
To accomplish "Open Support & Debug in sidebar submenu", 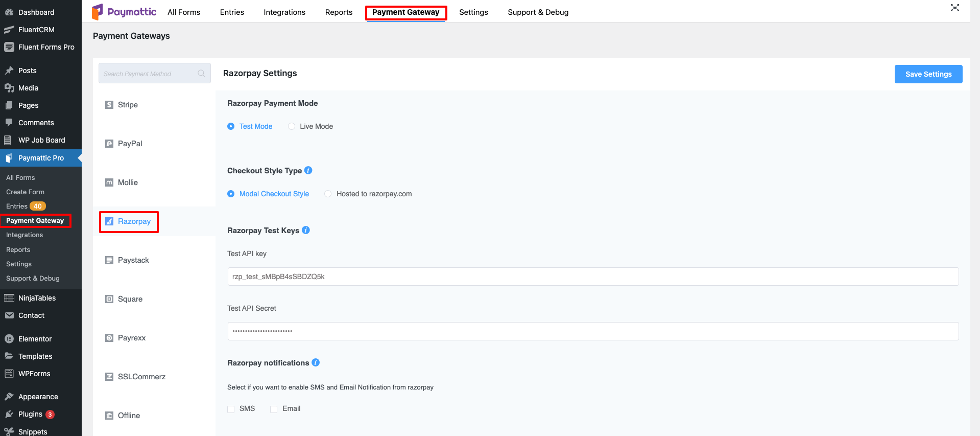I will click(x=33, y=279).
